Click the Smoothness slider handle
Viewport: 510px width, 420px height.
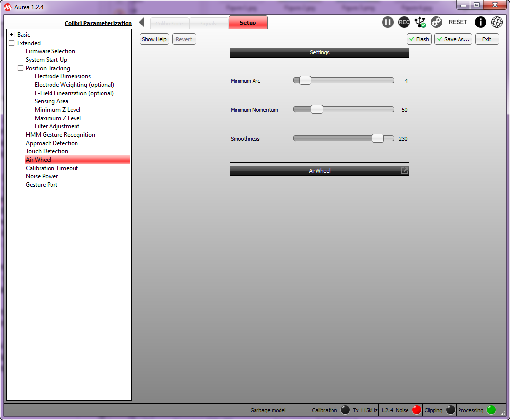pos(378,138)
